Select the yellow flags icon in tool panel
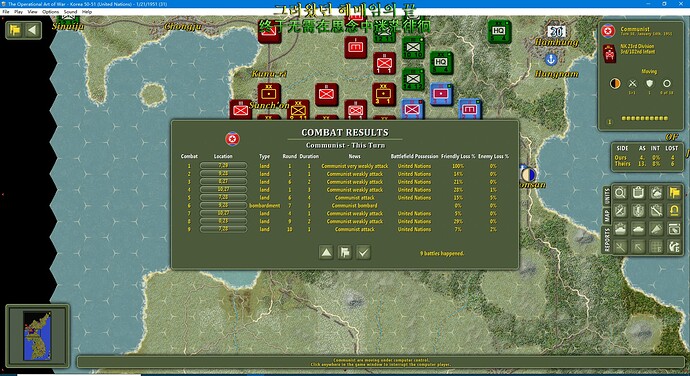Viewport: 690px width, 376px height. [x=674, y=193]
